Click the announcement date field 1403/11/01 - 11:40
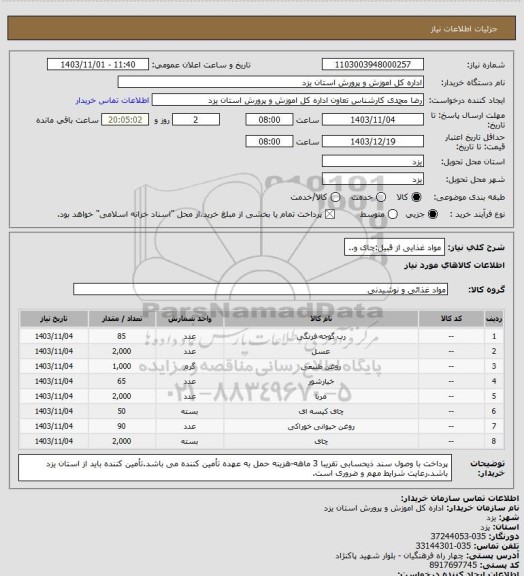Image resolution: width=524 pixels, height=576 pixels. pyautogui.click(x=98, y=64)
